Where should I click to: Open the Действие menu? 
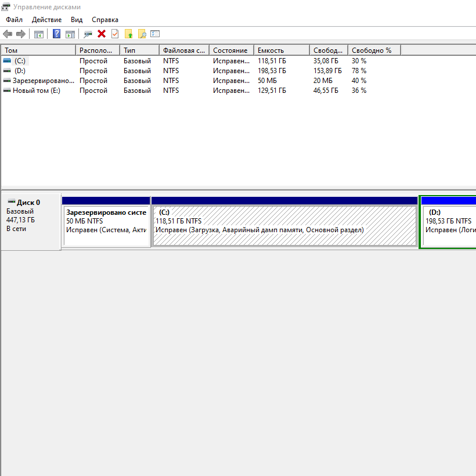click(47, 20)
